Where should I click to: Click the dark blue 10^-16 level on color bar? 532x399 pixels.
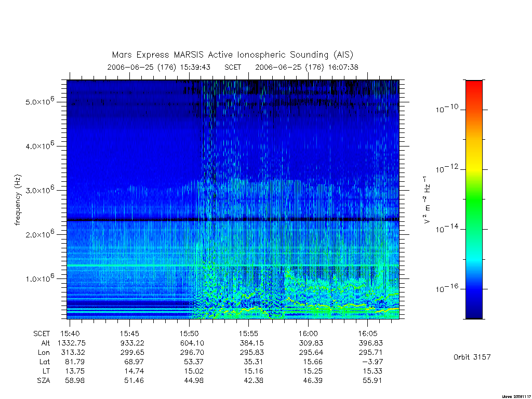point(474,289)
